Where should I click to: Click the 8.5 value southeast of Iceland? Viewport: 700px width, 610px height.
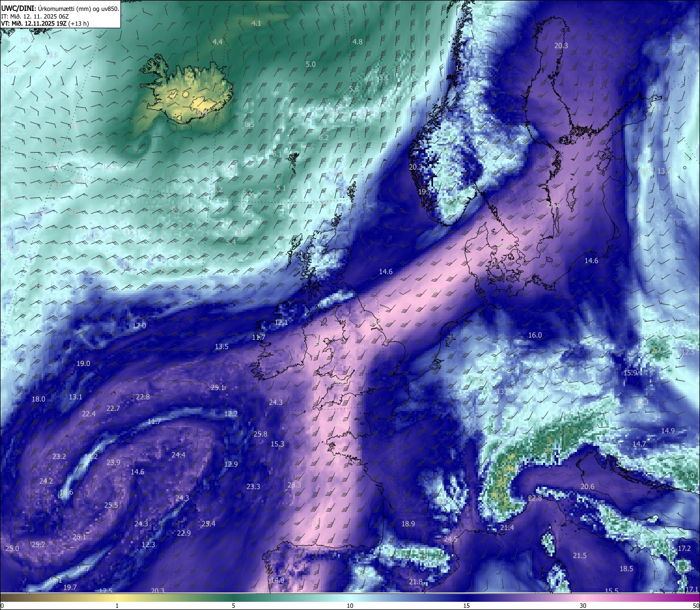pos(249,125)
